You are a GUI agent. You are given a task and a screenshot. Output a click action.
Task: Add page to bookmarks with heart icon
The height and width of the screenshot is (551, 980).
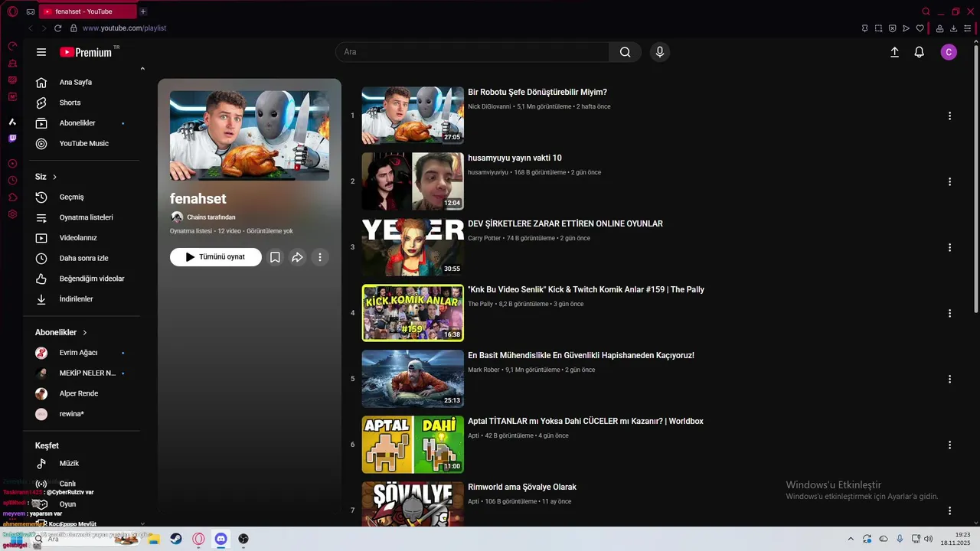tap(920, 28)
